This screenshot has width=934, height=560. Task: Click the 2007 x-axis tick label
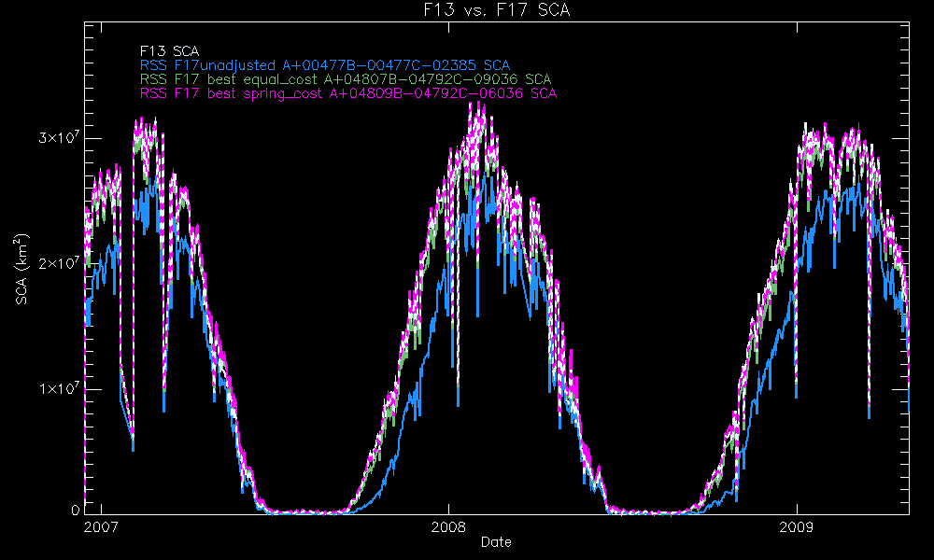100,526
